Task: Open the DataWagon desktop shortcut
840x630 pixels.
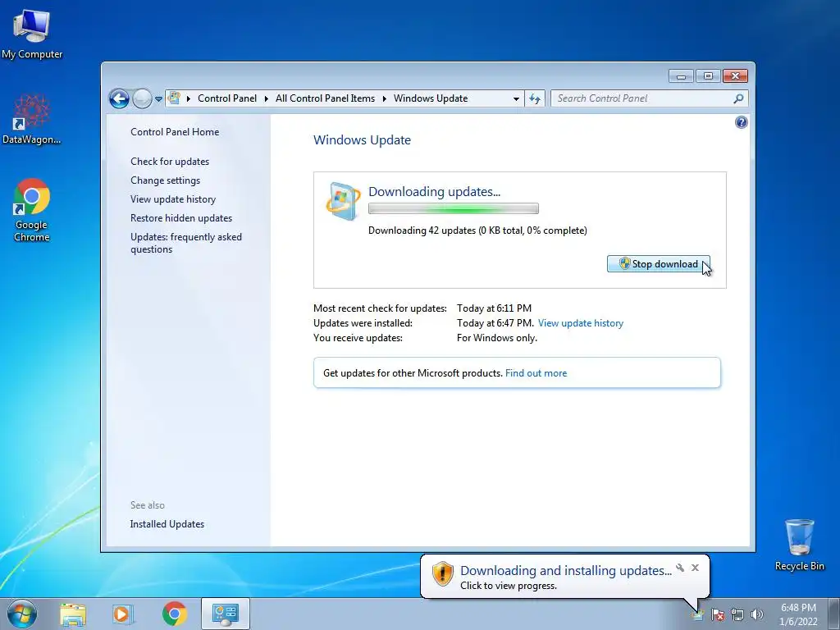Action: [x=31, y=119]
